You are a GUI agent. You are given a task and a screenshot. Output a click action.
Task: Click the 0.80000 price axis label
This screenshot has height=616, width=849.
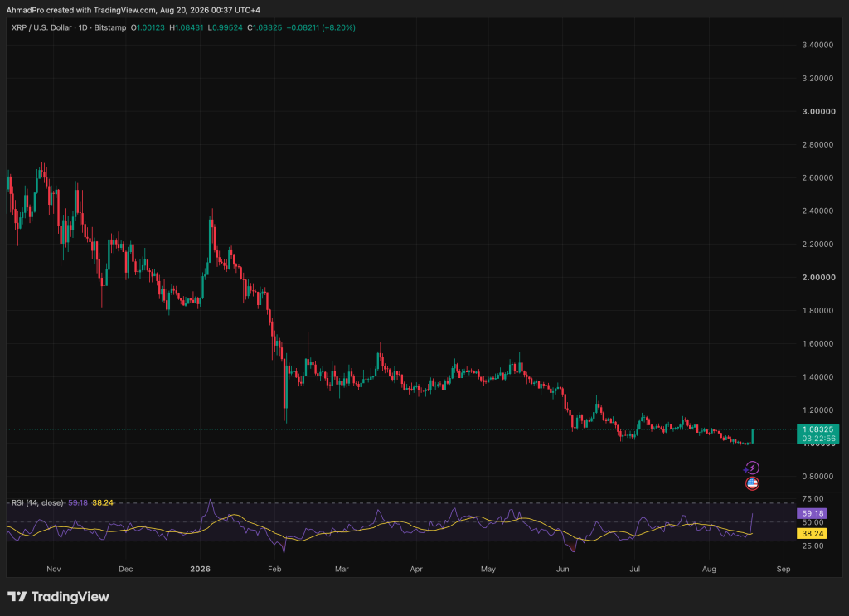click(817, 477)
